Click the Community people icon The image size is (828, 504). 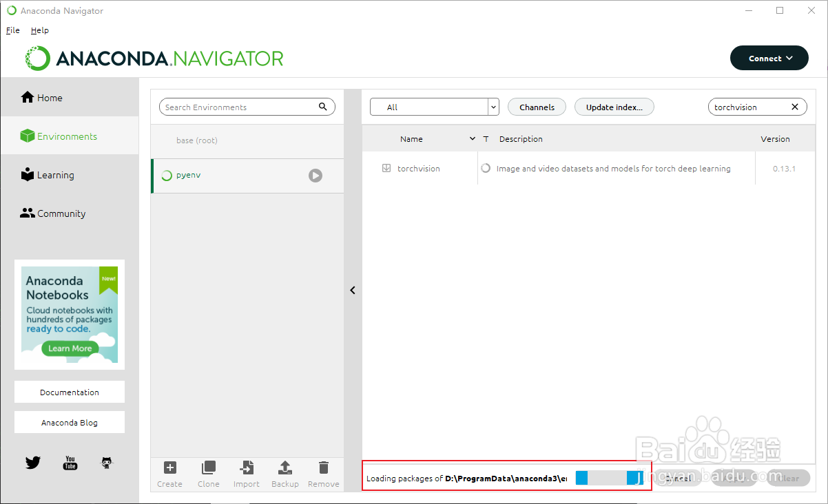pos(28,213)
